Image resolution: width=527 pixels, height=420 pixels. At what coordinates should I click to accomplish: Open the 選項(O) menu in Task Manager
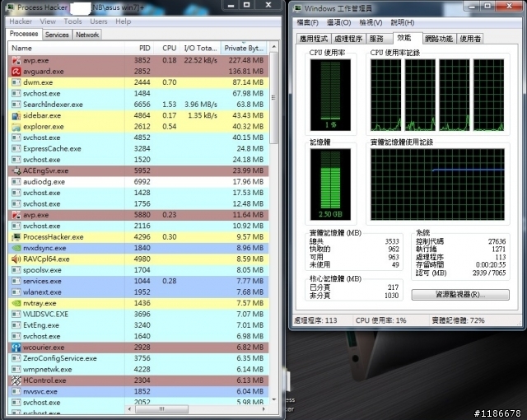(x=338, y=22)
